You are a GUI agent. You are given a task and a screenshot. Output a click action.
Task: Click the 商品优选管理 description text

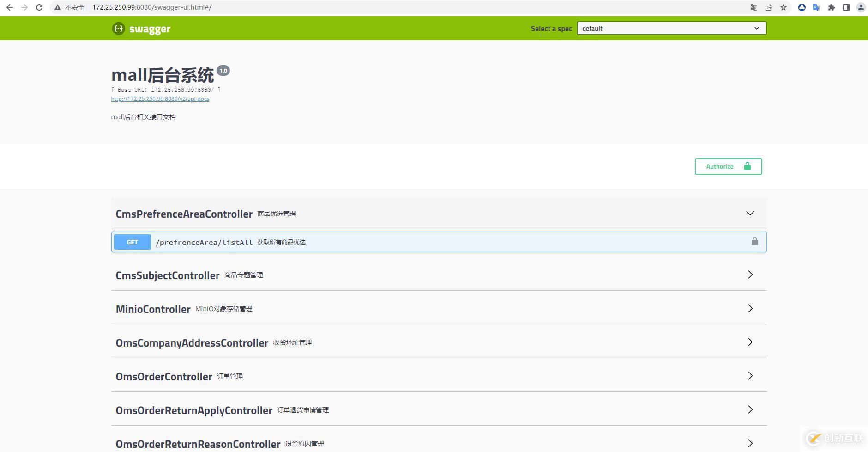pos(277,214)
